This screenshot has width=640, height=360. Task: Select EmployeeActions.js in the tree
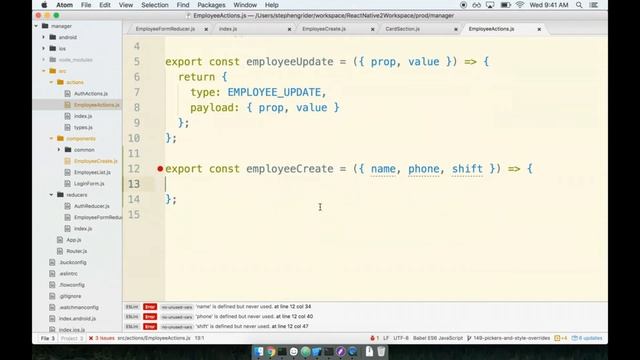(x=97, y=105)
